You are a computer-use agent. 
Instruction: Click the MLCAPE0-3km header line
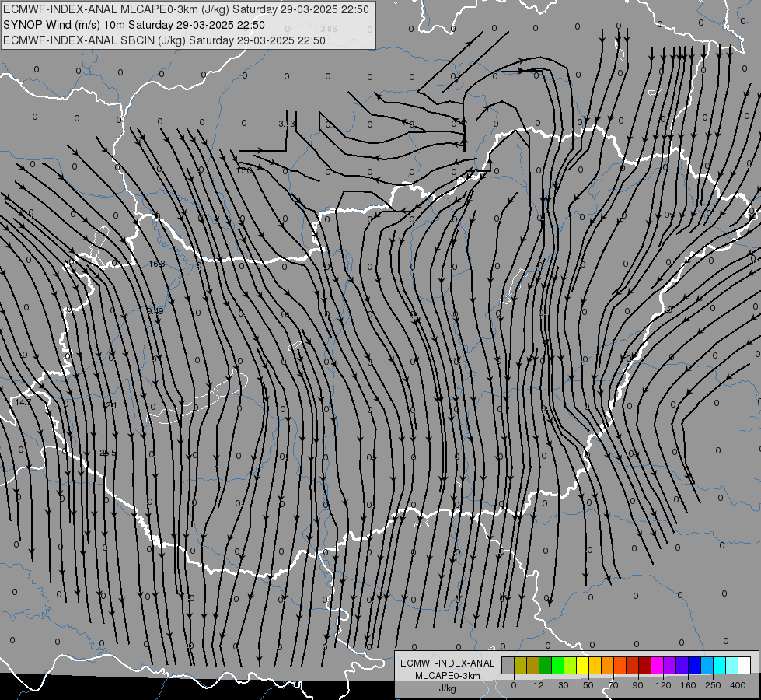coord(187,9)
